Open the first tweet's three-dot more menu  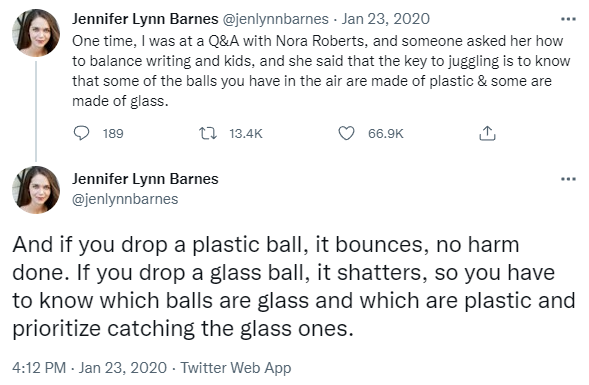click(568, 19)
